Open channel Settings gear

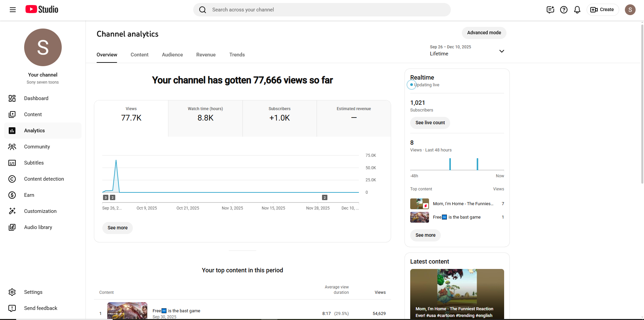pos(12,292)
